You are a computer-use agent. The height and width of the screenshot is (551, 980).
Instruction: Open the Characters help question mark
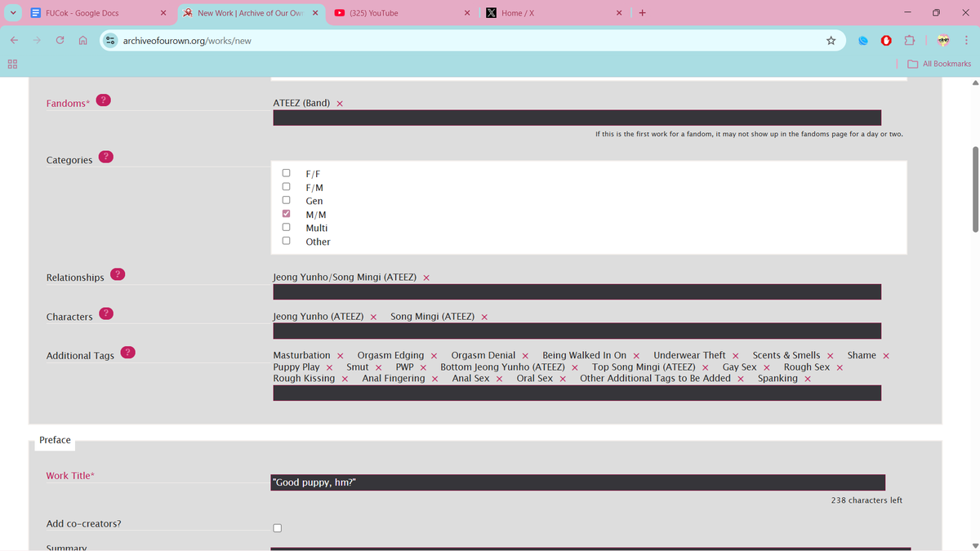[x=106, y=313]
